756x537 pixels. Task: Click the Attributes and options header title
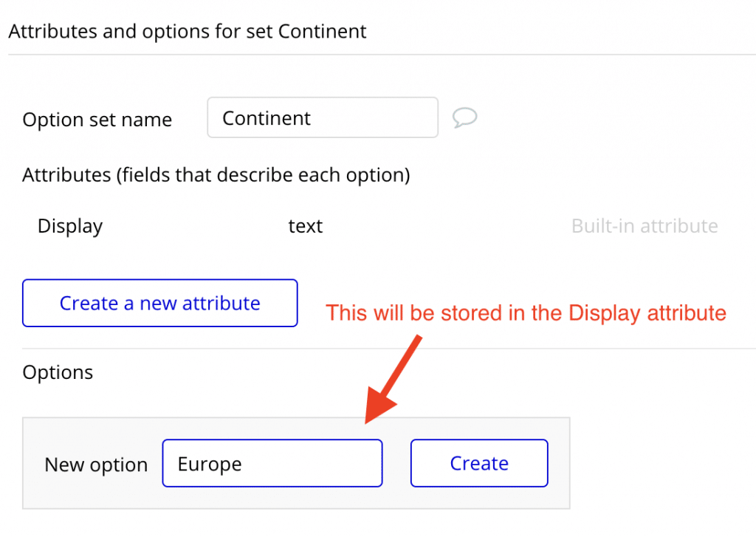click(188, 31)
